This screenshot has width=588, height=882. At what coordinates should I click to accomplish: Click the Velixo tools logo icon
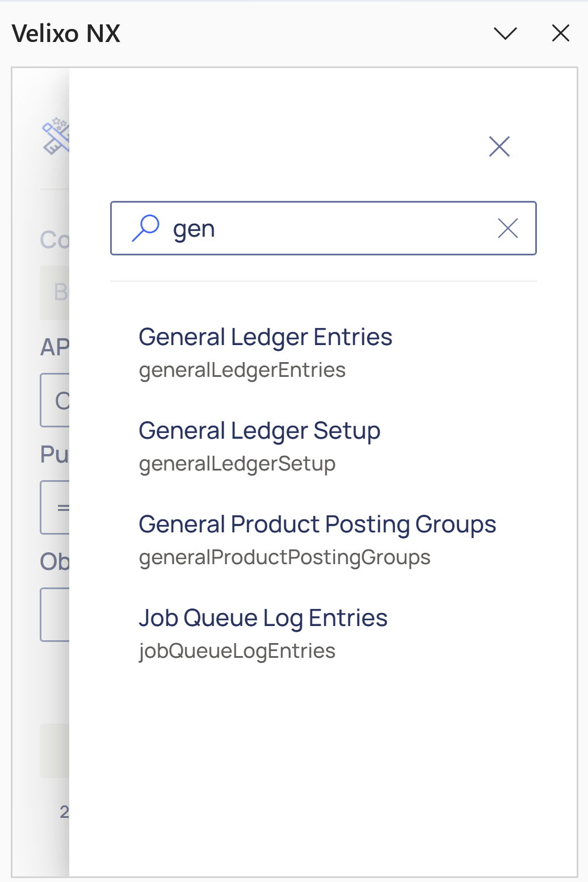[x=56, y=137]
